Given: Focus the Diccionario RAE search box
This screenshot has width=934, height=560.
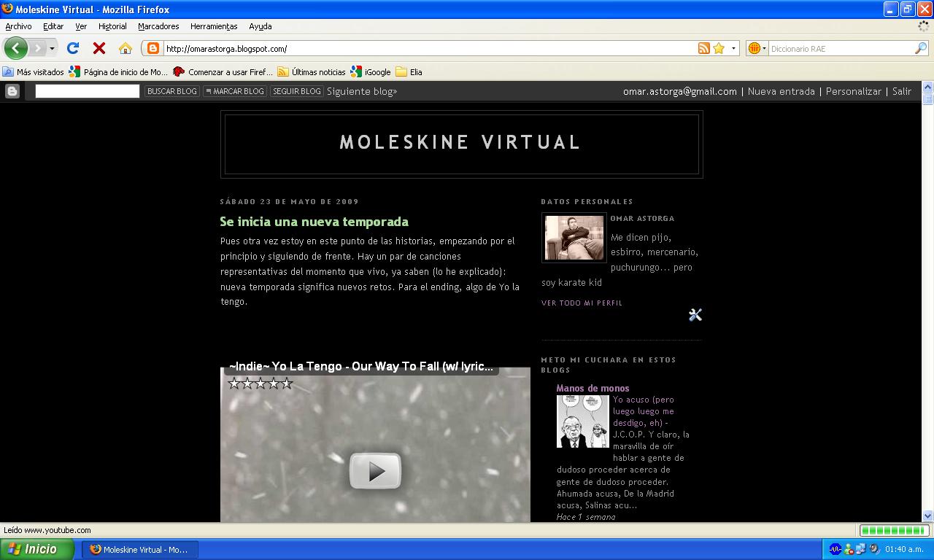Looking at the screenshot, I should (841, 48).
